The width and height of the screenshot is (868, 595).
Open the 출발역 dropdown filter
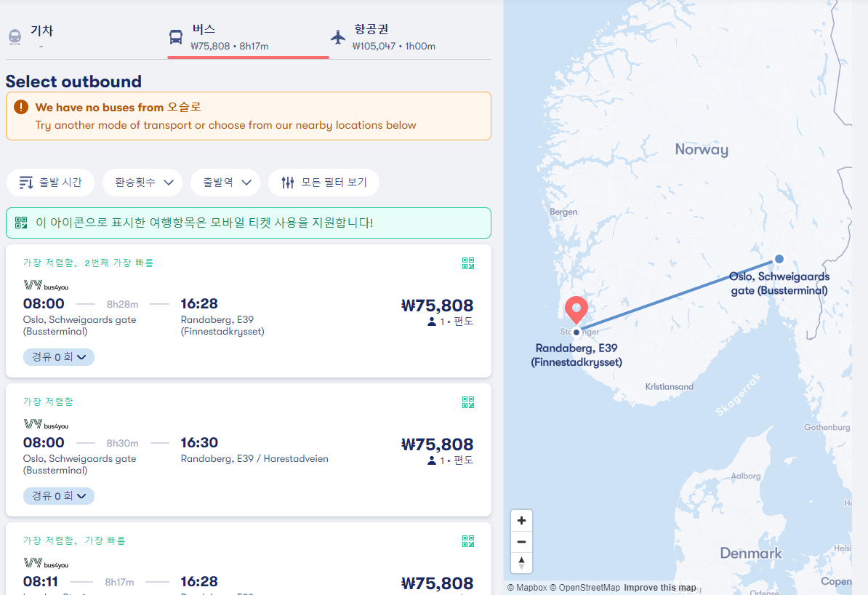coord(225,183)
